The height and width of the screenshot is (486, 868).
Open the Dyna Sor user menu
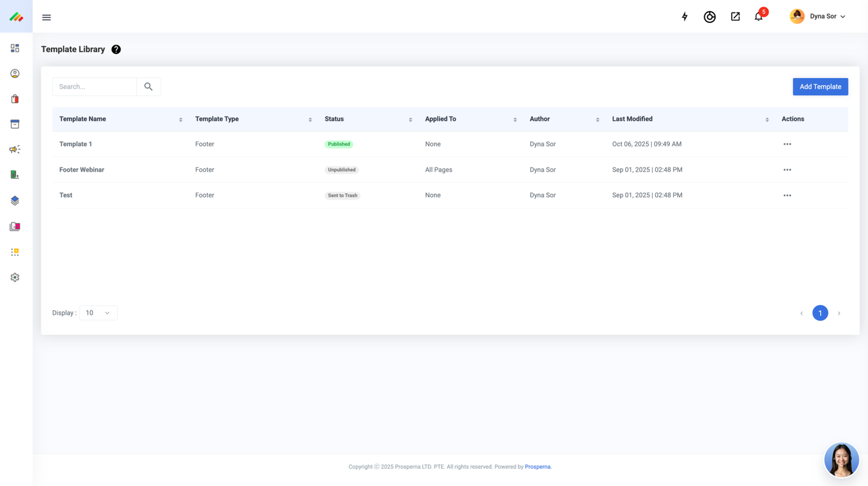tap(818, 17)
